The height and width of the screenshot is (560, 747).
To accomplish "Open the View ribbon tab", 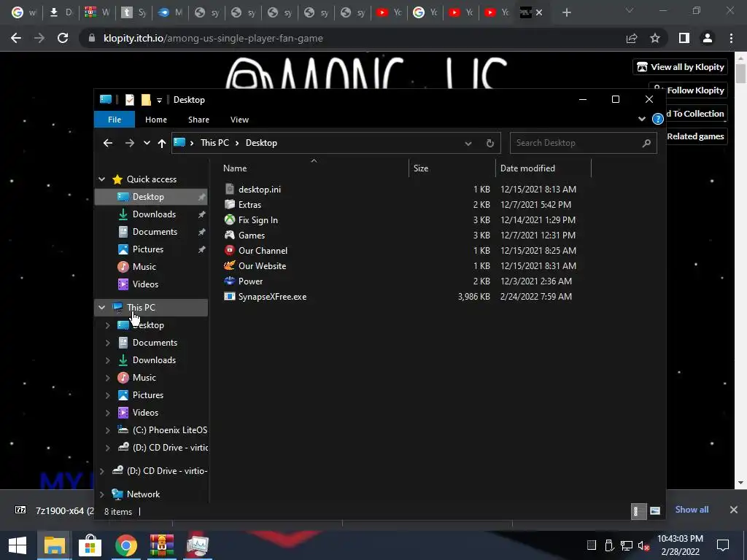I will pos(239,120).
